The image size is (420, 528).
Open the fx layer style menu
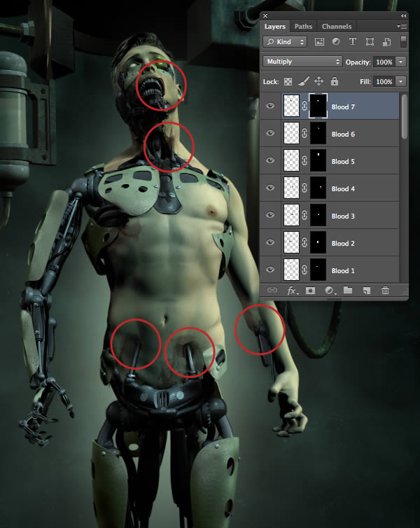[x=292, y=291]
